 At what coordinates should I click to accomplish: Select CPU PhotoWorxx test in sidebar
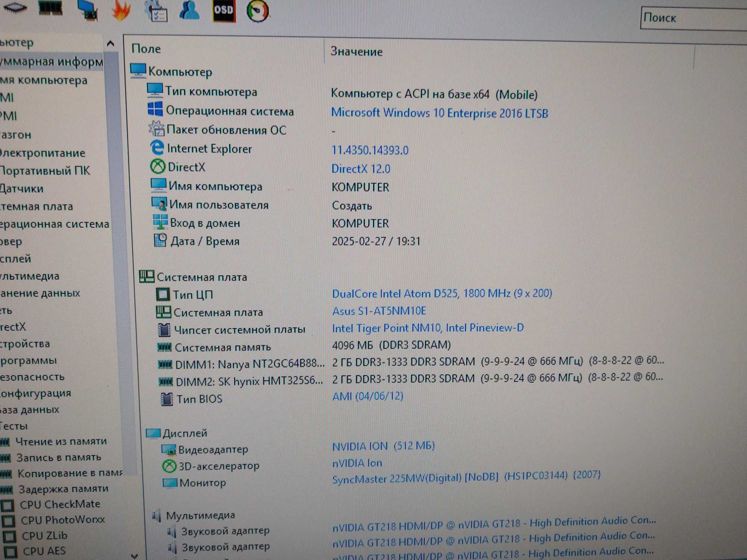coord(63,520)
